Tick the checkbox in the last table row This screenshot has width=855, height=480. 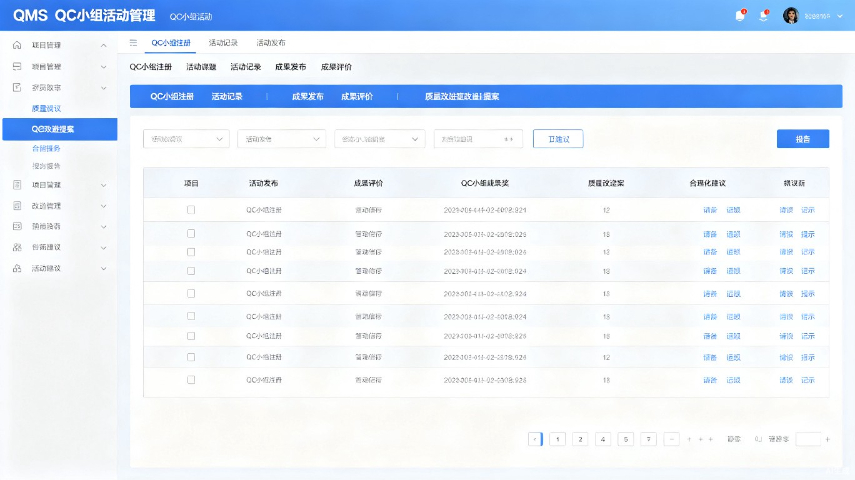tap(191, 380)
